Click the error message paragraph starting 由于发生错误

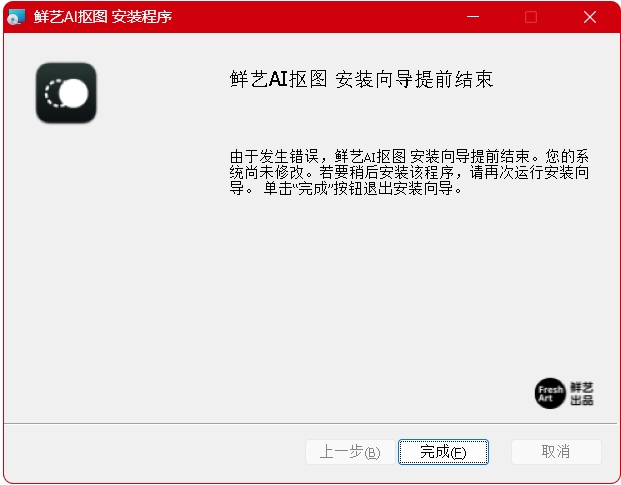coord(409,172)
